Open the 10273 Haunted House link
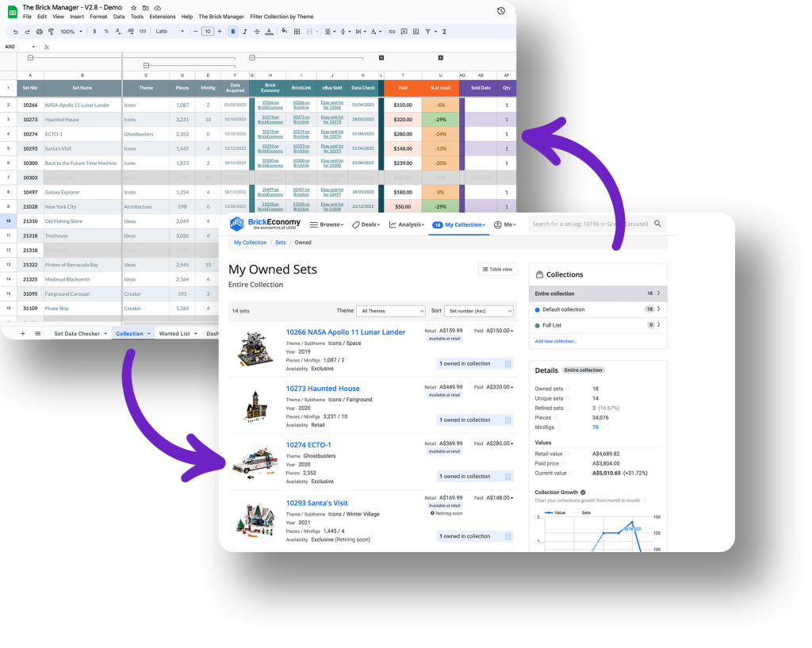 [323, 389]
